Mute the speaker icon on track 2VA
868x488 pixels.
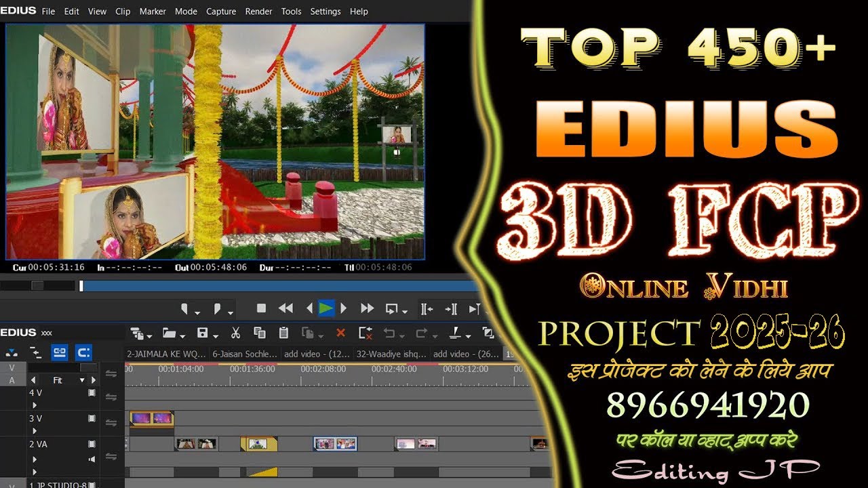click(91, 458)
